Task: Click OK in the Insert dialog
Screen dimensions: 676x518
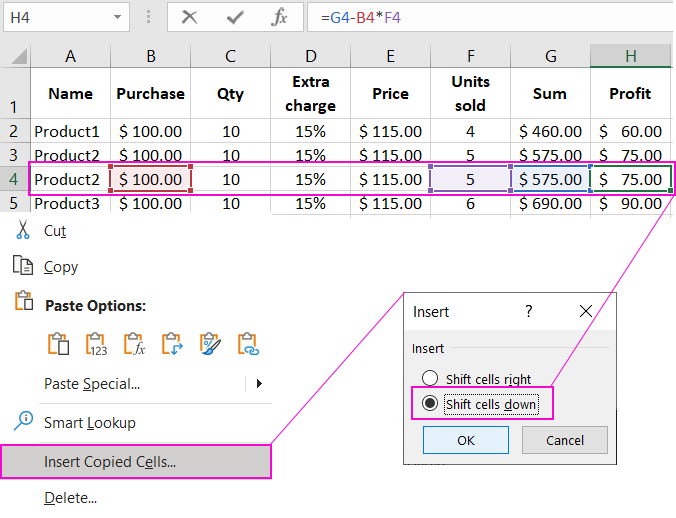Action: (465, 440)
